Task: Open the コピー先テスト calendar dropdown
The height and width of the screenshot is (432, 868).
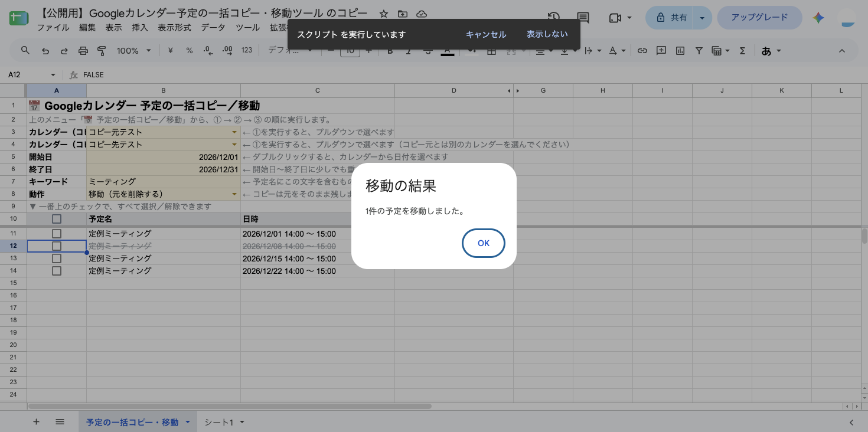Action: (x=234, y=145)
